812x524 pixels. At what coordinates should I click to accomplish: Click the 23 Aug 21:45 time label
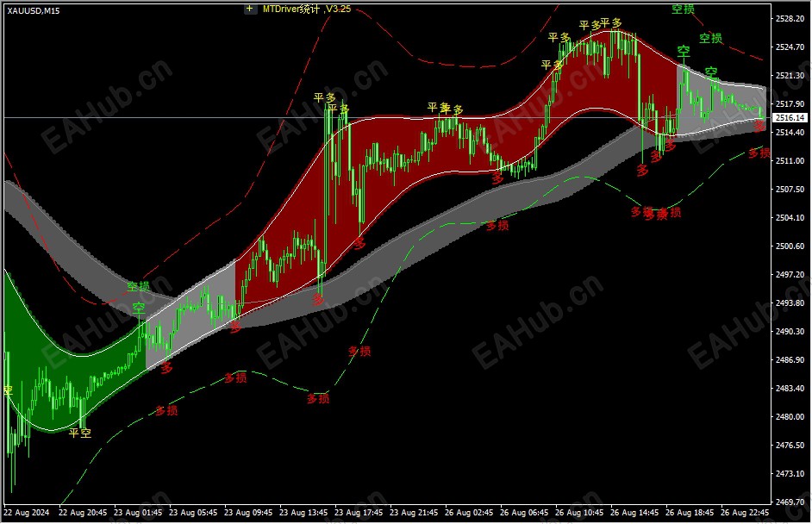click(414, 513)
